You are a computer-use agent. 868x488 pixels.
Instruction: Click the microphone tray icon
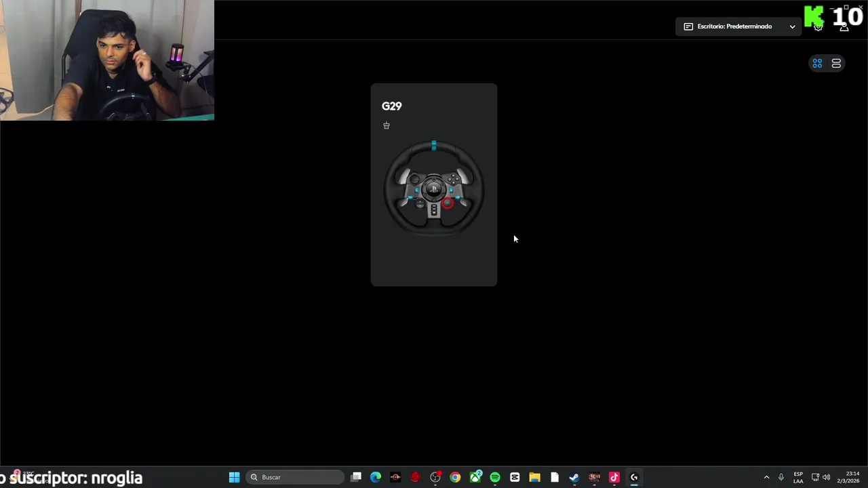tap(781, 477)
